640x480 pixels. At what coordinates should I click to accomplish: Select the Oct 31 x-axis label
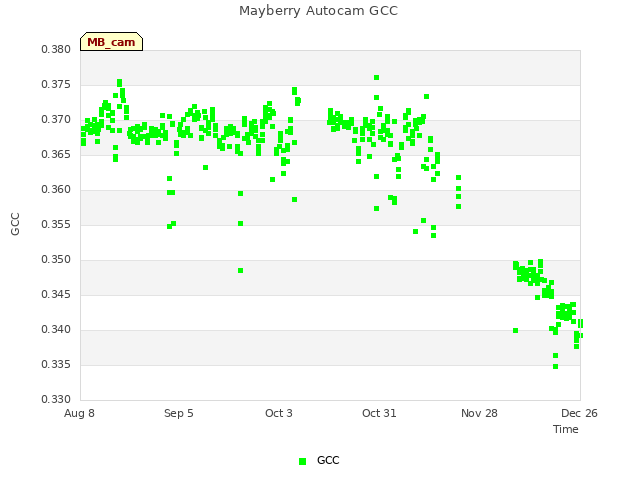379,413
